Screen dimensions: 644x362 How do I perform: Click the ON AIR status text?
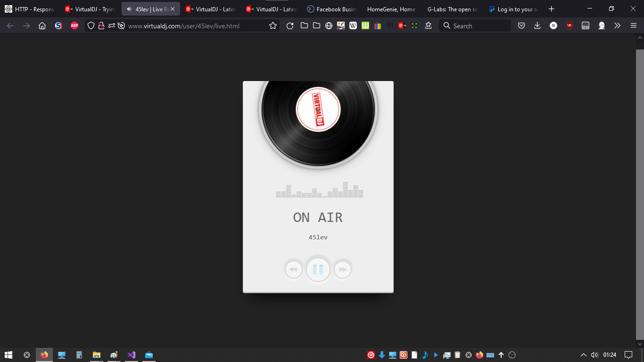coord(318,217)
